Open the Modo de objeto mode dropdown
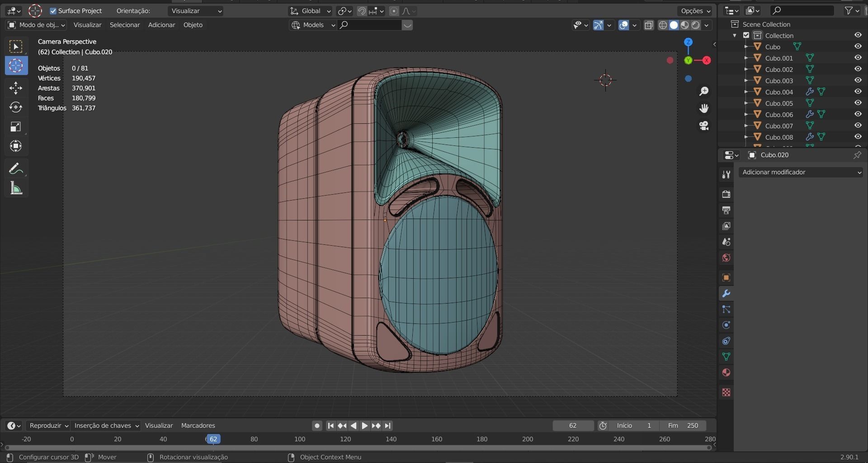The image size is (868, 463). point(36,25)
